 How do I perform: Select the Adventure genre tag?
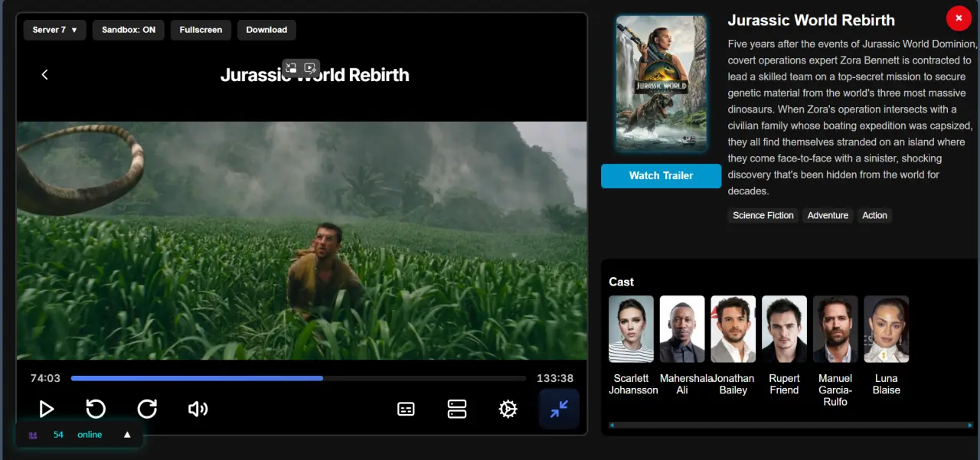[828, 216]
